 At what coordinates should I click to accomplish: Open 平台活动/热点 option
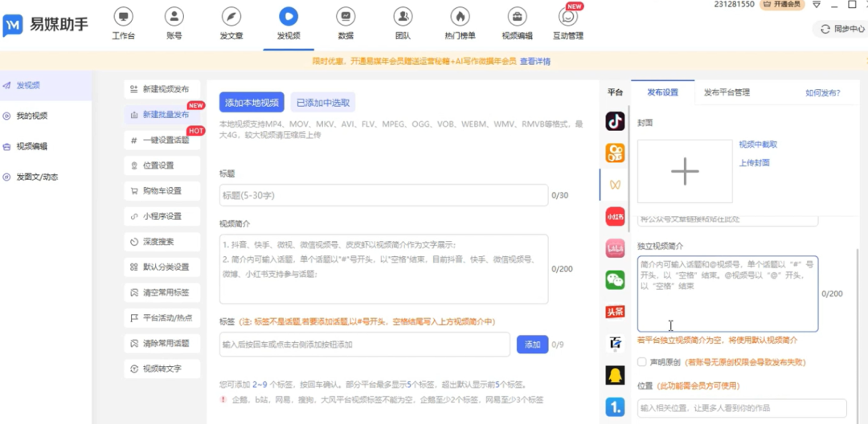pos(162,318)
